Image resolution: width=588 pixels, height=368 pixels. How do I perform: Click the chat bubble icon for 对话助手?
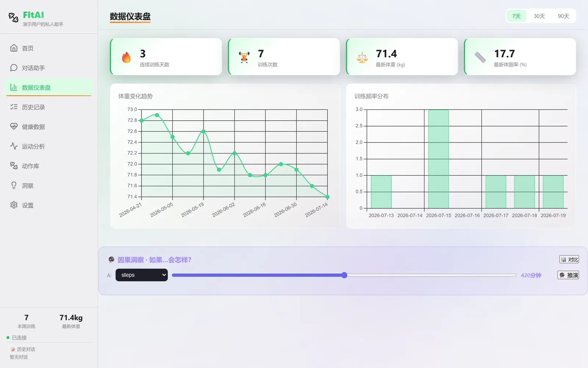(14, 68)
